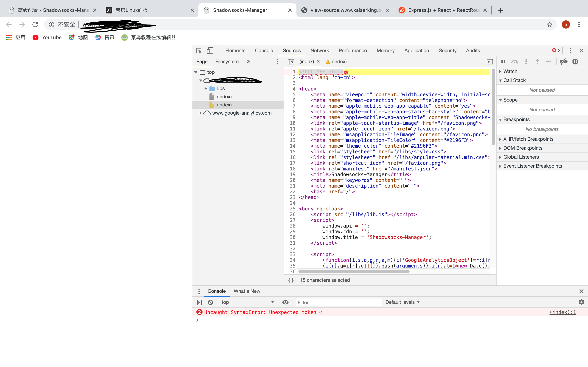The width and height of the screenshot is (588, 367).
Task: Click the error count indicator showing 2
Action: pos(556,50)
